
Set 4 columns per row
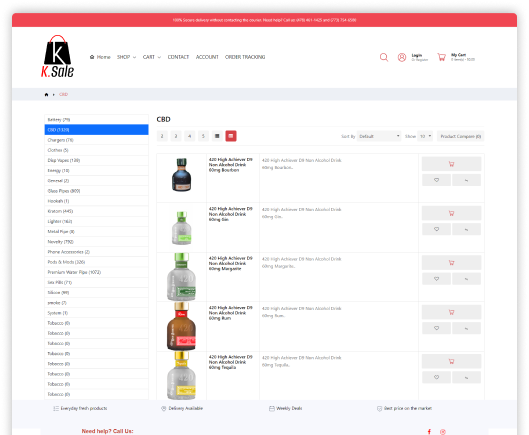click(x=190, y=136)
